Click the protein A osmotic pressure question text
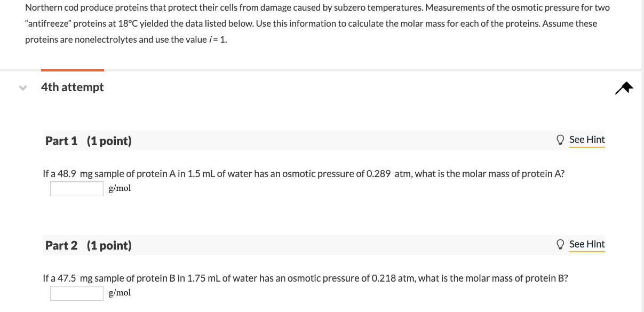 [303, 174]
